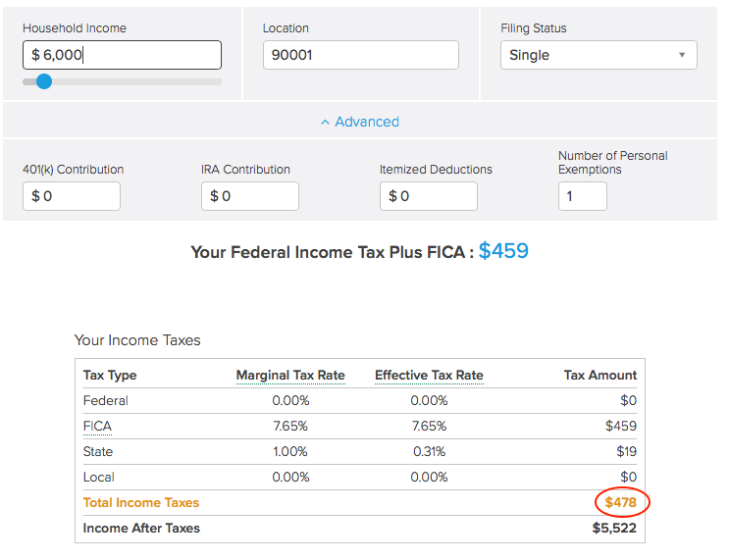Click the Total Income Taxes label

pyautogui.click(x=141, y=503)
